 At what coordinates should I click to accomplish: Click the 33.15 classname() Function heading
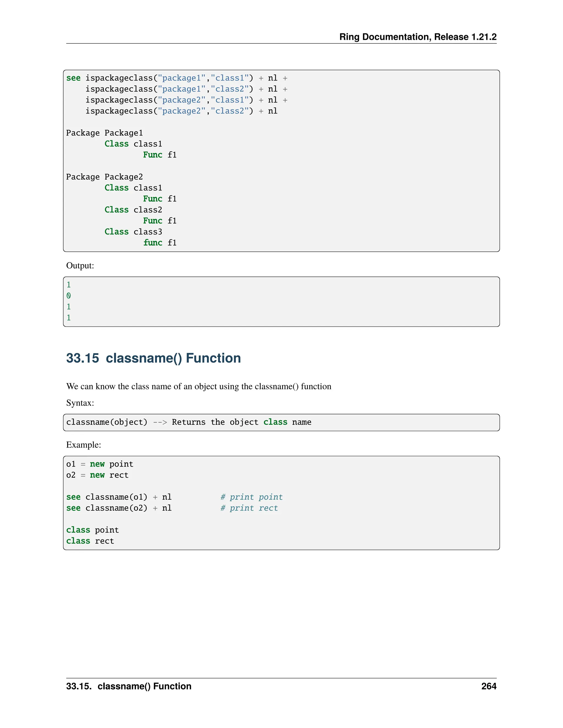[153, 358]
